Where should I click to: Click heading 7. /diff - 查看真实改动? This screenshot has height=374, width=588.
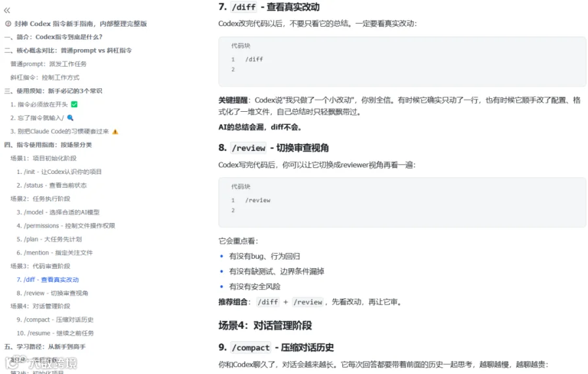coord(269,7)
